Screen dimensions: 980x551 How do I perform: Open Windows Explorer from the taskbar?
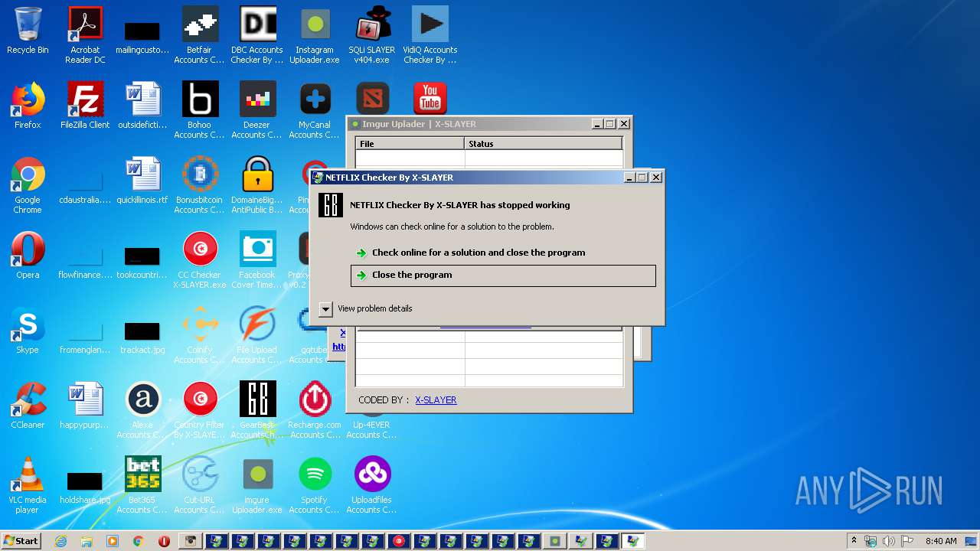pyautogui.click(x=87, y=541)
